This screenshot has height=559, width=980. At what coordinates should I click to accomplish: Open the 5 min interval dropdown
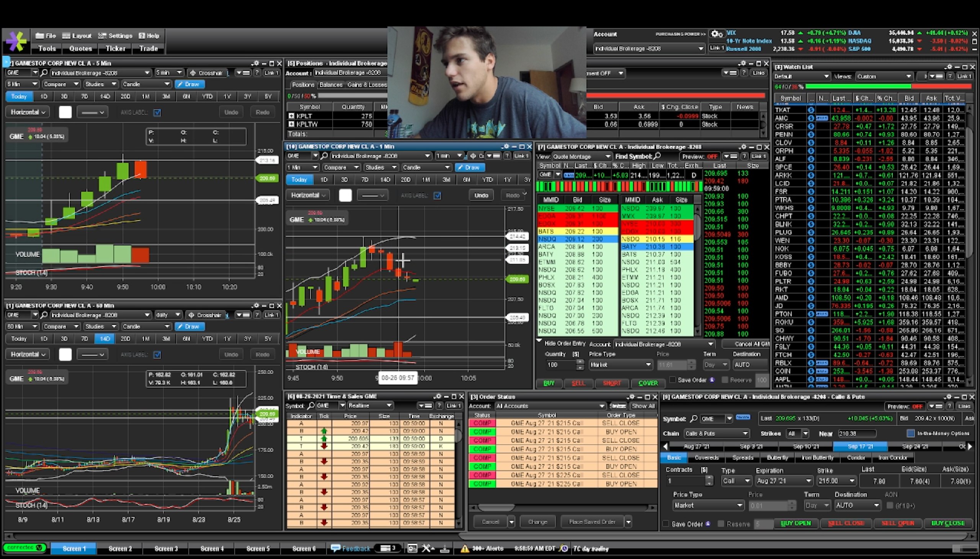[169, 73]
